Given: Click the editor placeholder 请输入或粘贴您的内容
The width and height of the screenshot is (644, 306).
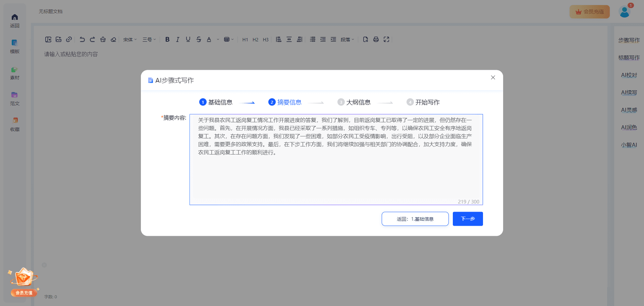Looking at the screenshot, I should point(71,54).
